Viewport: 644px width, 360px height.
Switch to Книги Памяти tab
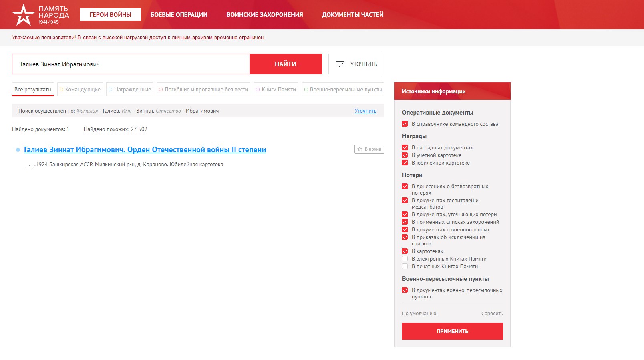276,89
